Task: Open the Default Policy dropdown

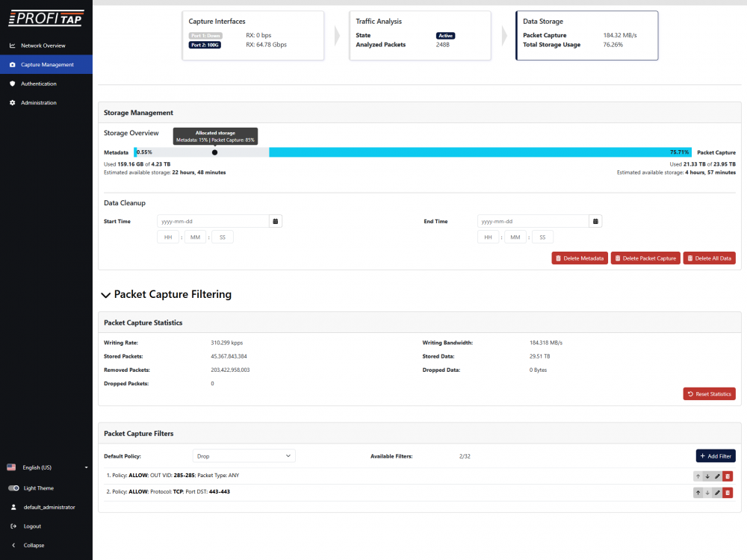Action: (x=244, y=456)
